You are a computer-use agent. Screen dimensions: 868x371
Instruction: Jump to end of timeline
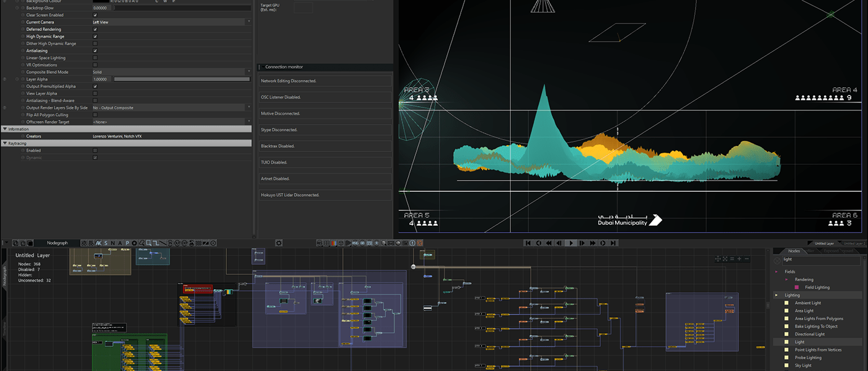(x=613, y=243)
